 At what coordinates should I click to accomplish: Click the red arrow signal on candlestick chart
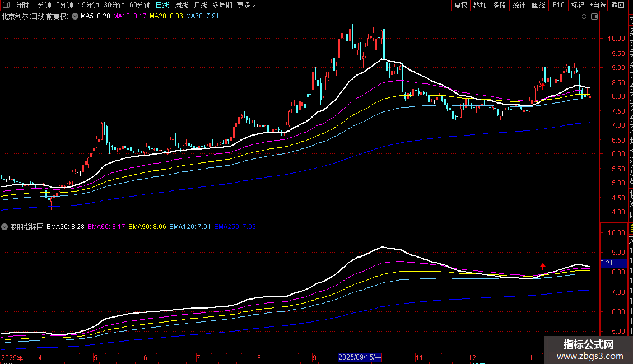click(x=542, y=86)
